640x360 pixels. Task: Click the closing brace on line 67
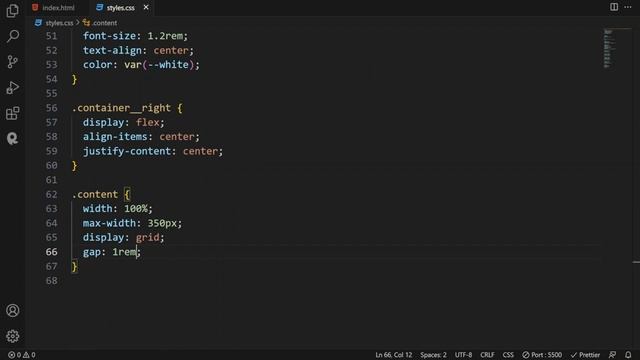tap(74, 267)
